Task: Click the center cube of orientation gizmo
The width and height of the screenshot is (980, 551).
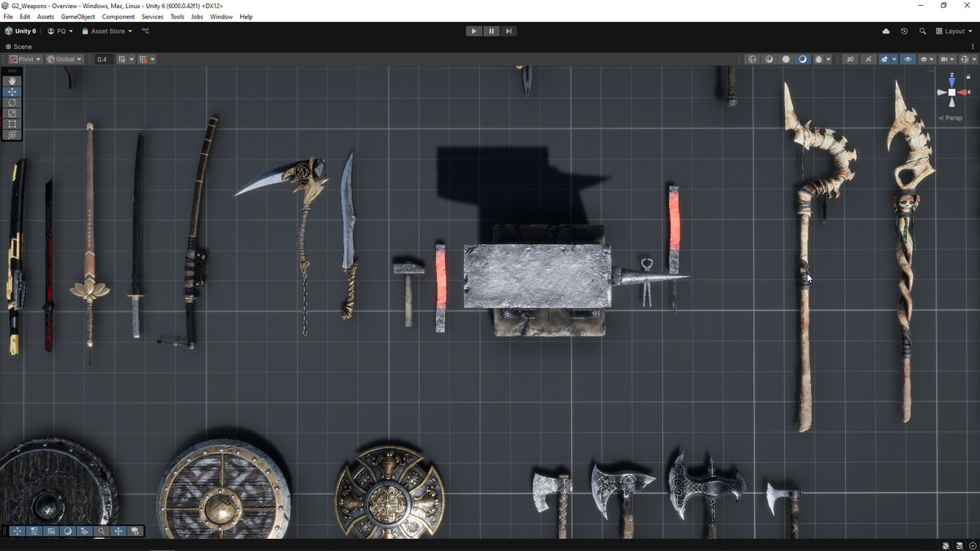Action: [x=951, y=92]
